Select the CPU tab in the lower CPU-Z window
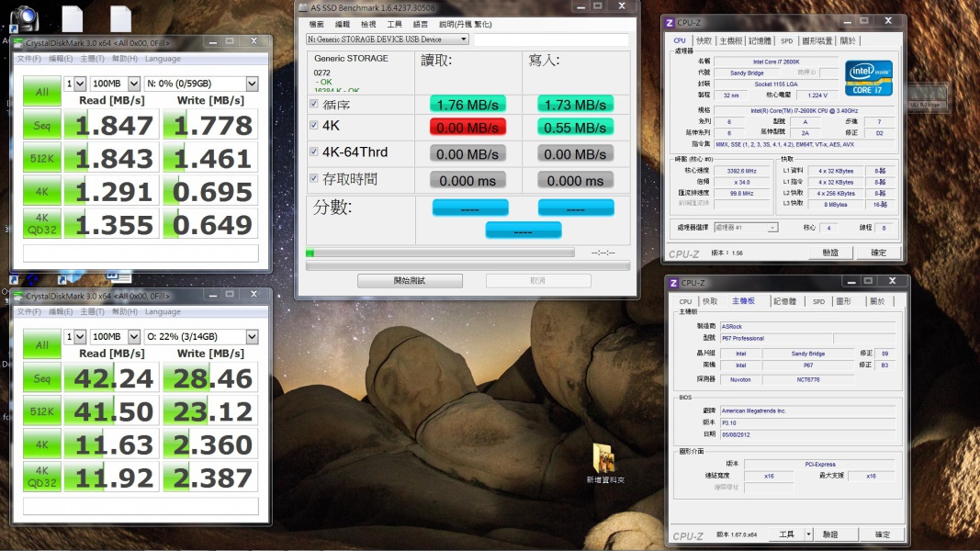 click(685, 302)
